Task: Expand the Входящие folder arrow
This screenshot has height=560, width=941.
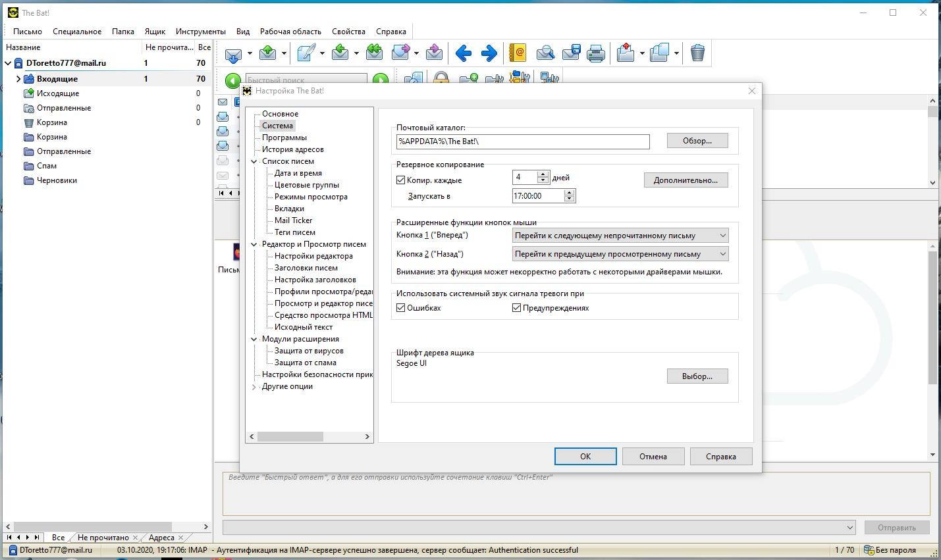Action: [18, 79]
